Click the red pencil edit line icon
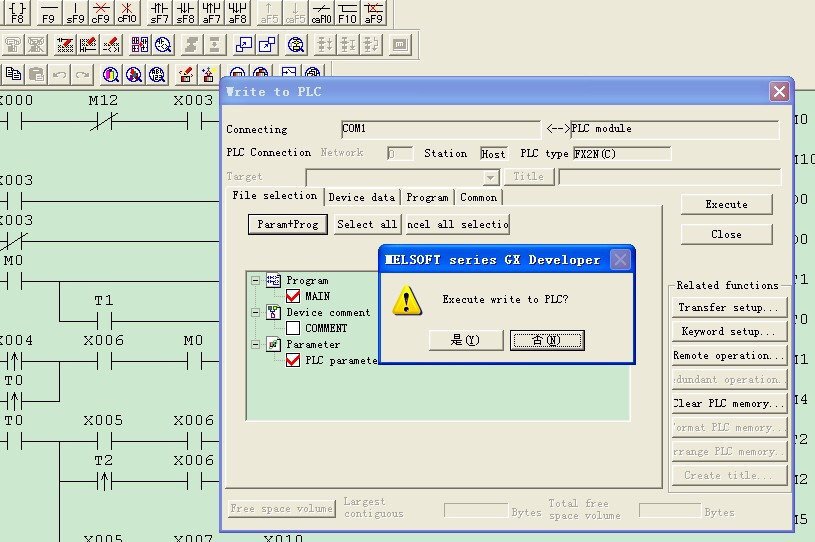The height and width of the screenshot is (542, 815). (65, 45)
